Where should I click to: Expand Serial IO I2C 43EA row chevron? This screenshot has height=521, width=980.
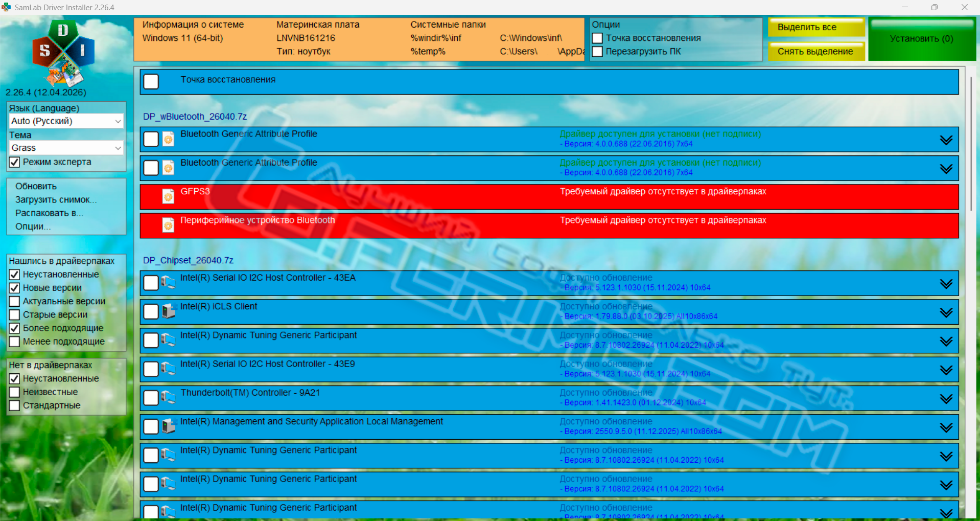pyautogui.click(x=946, y=284)
